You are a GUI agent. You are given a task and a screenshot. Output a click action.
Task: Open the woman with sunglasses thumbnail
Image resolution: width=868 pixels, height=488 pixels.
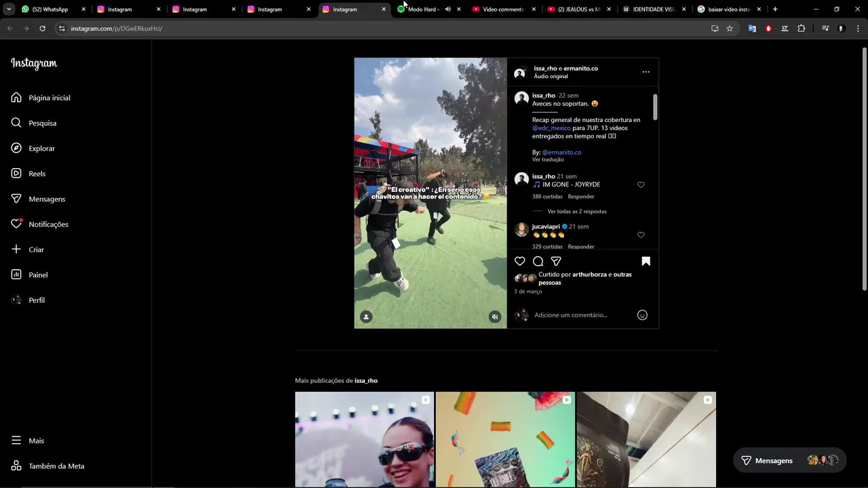click(x=364, y=439)
